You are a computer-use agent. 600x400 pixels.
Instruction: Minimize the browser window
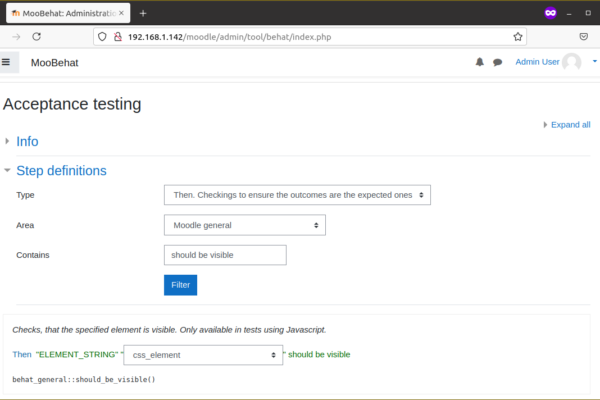click(x=569, y=13)
